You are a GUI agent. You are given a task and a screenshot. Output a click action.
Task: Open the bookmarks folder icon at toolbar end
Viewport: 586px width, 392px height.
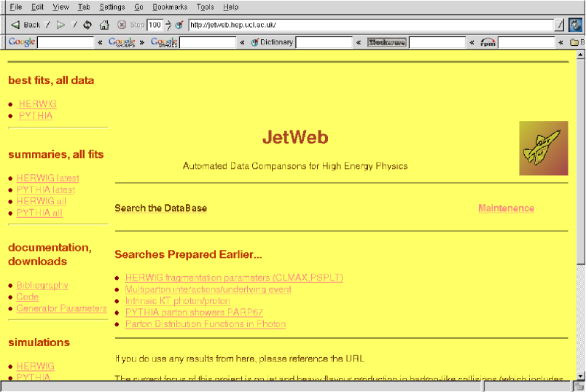click(574, 42)
